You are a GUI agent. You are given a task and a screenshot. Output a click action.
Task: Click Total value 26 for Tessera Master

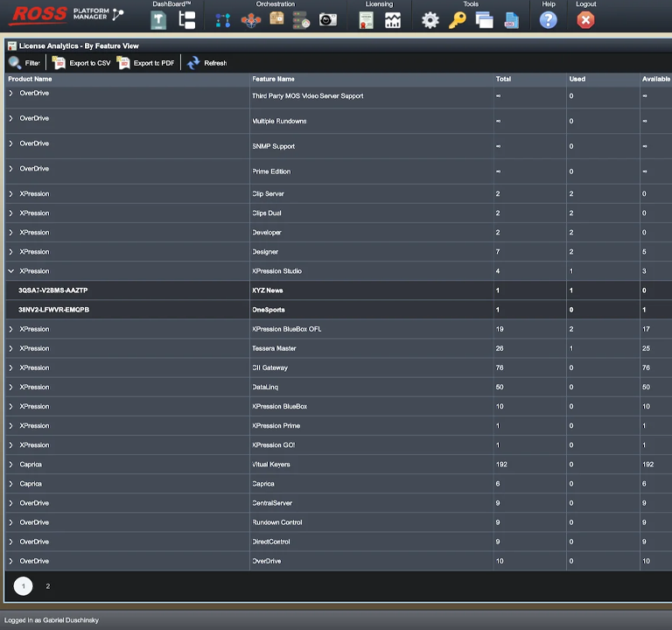coord(500,348)
